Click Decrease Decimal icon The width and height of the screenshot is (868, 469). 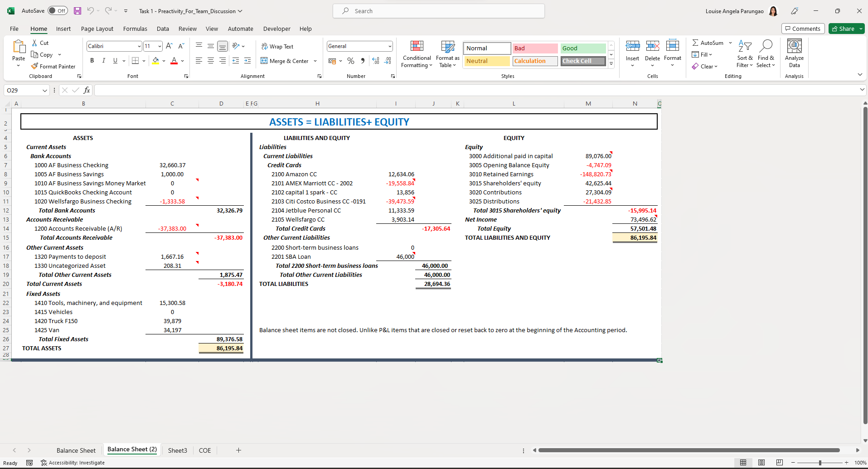click(388, 61)
